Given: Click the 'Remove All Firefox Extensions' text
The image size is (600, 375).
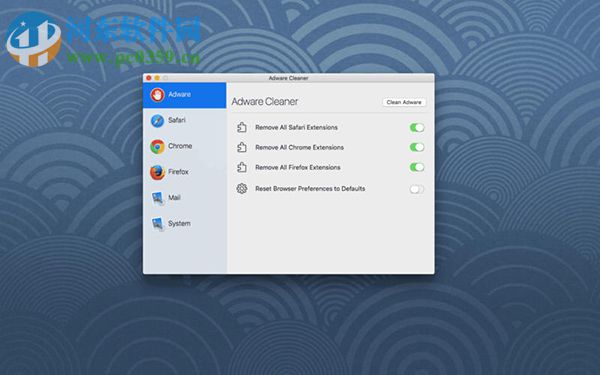Looking at the screenshot, I should click(298, 167).
